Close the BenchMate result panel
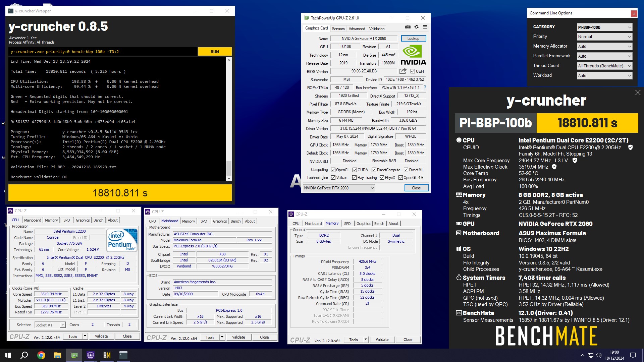644x362 pixels. 638,93
